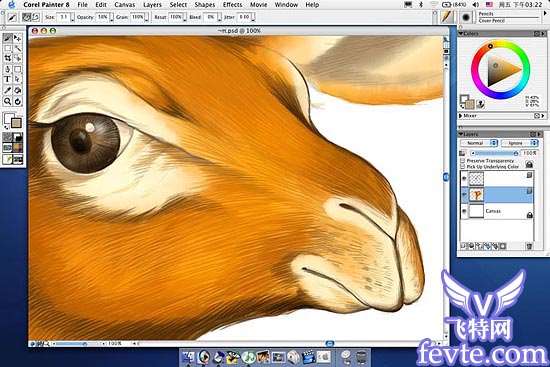Image resolution: width=550 pixels, height=367 pixels.
Task: Pick a hue on the color ring
Action: point(500,70)
